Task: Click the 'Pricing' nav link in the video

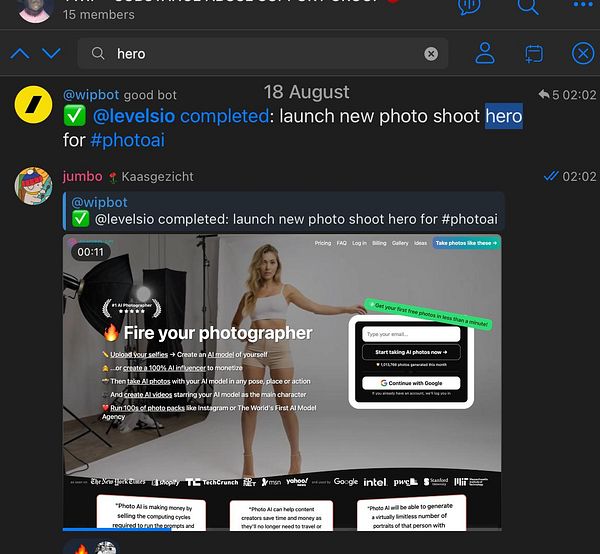Action: click(323, 243)
